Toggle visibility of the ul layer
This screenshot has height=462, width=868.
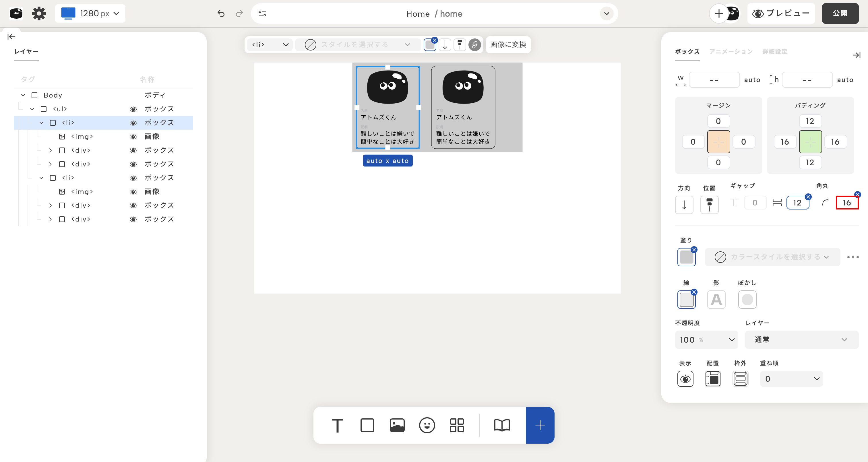[133, 109]
